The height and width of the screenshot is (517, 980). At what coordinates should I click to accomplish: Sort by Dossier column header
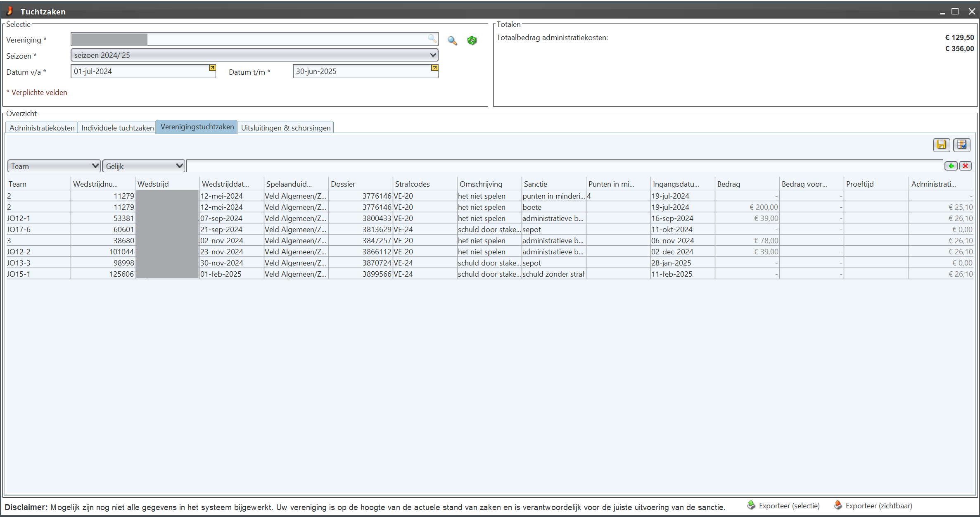pos(360,184)
